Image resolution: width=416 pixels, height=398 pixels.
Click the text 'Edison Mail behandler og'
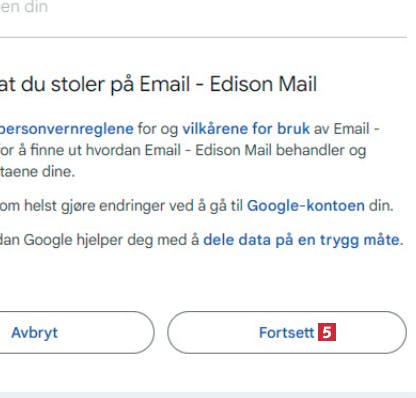coord(281,150)
